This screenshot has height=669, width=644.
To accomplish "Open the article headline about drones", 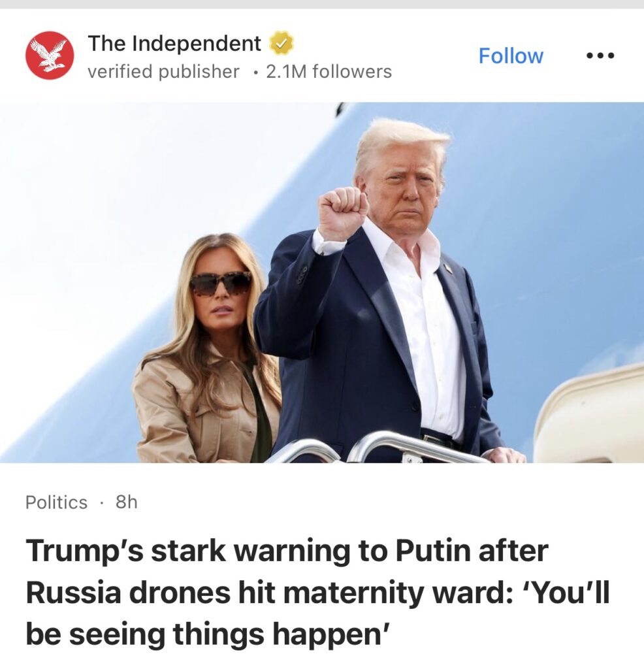I will pos(317,592).
